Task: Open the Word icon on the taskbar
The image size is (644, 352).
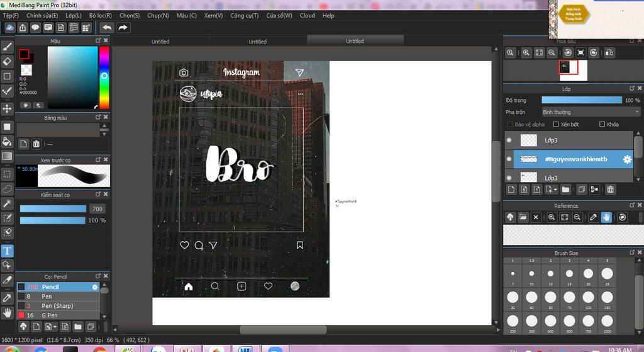Action: (x=246, y=349)
